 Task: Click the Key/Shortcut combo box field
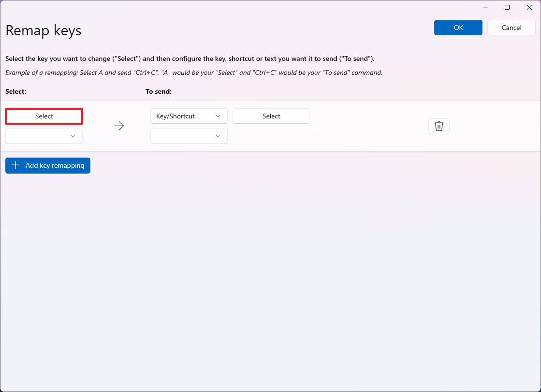click(189, 116)
